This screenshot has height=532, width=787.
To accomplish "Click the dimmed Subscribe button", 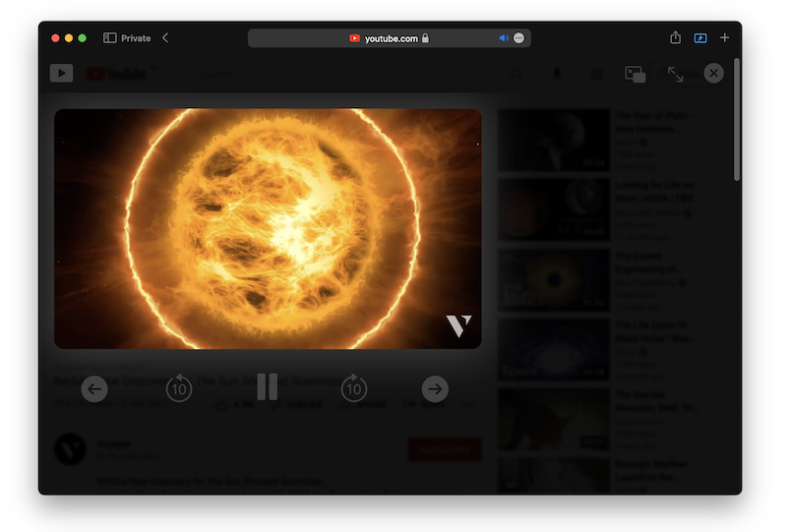I will (445, 449).
